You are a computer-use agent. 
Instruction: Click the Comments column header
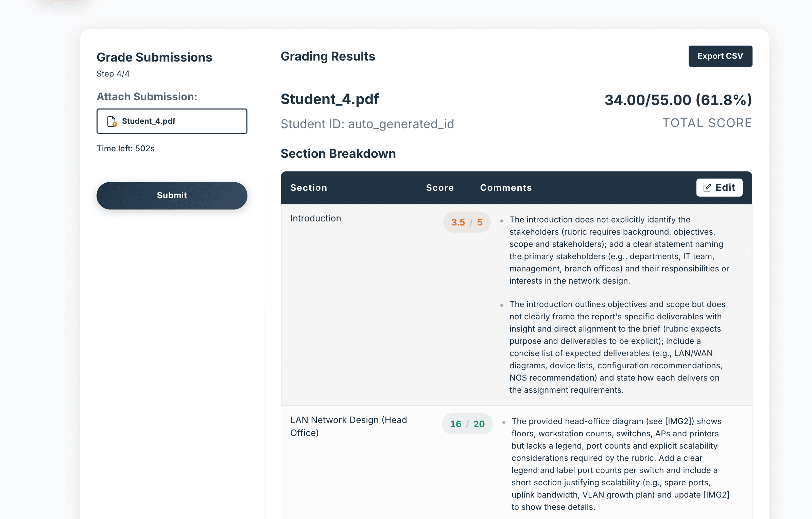506,187
